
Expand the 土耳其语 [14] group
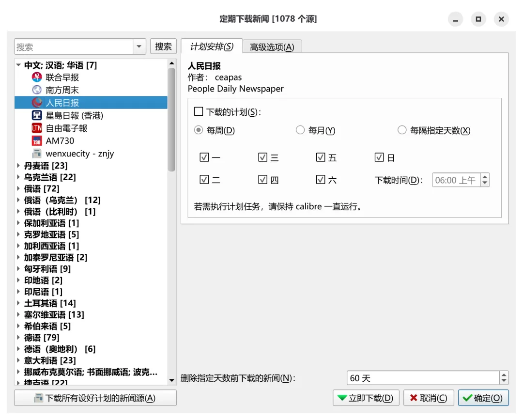[19, 303]
